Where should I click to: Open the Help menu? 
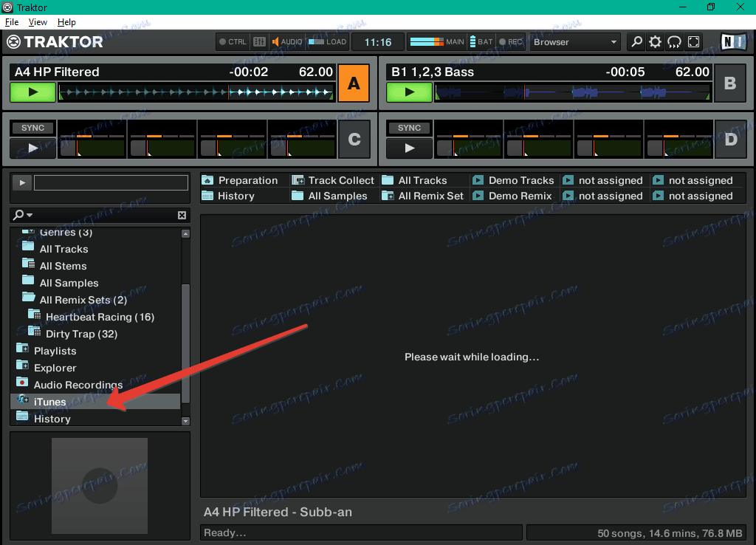coord(66,22)
